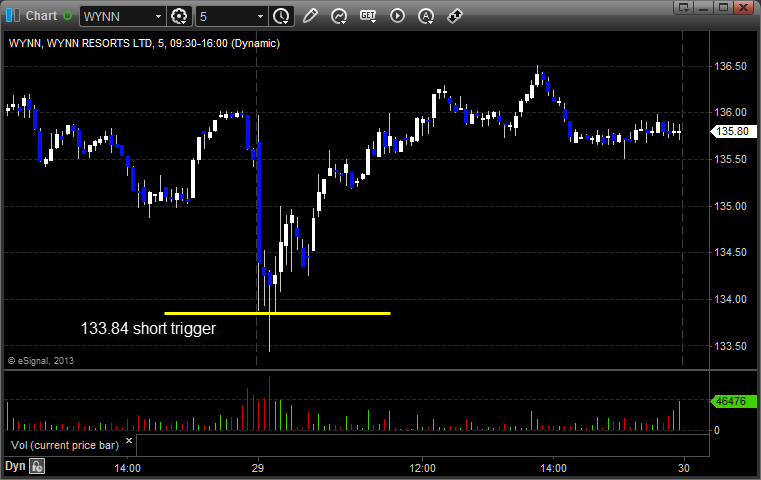Click the date 30 time axis label
The height and width of the screenshot is (480, 761).
tap(683, 468)
